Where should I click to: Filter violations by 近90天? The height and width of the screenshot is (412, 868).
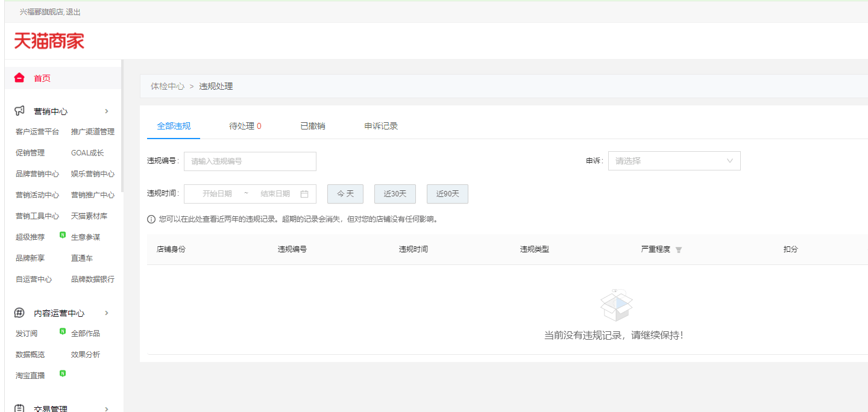click(x=447, y=194)
